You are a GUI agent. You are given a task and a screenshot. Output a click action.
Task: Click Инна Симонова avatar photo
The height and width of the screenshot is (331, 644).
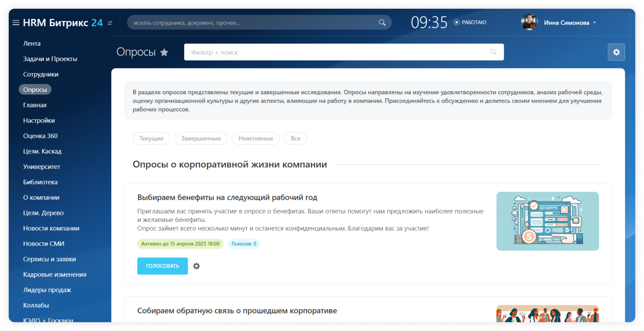pos(529,22)
